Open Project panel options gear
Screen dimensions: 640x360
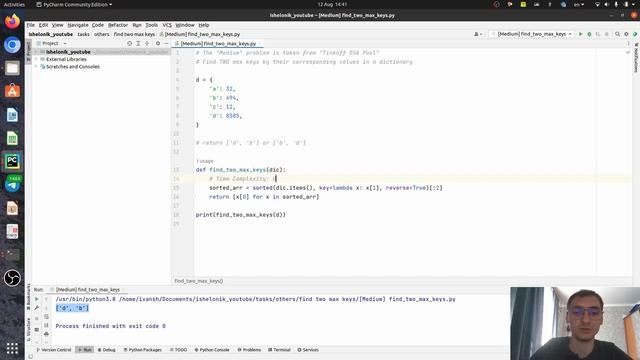[x=158, y=43]
